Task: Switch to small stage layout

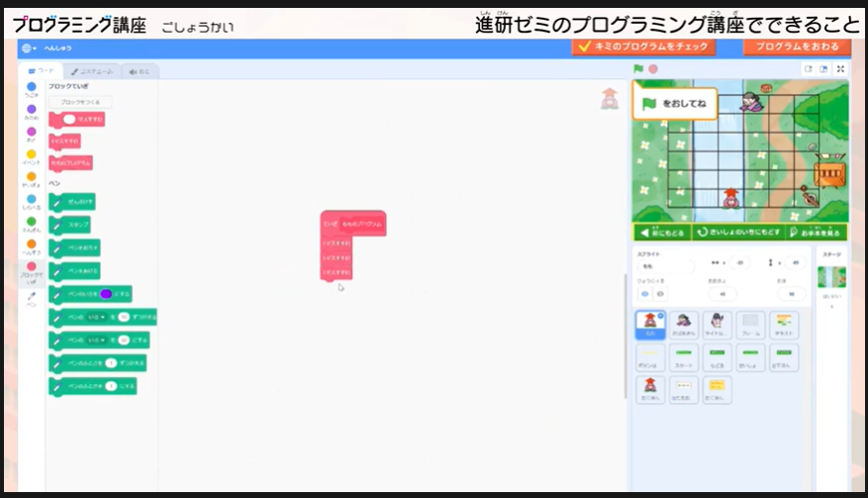Action: [809, 68]
